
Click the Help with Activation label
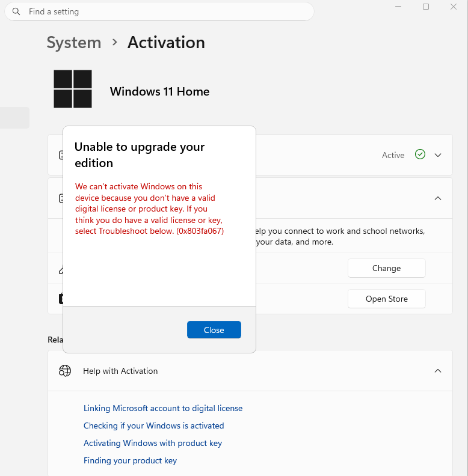pyautogui.click(x=120, y=371)
